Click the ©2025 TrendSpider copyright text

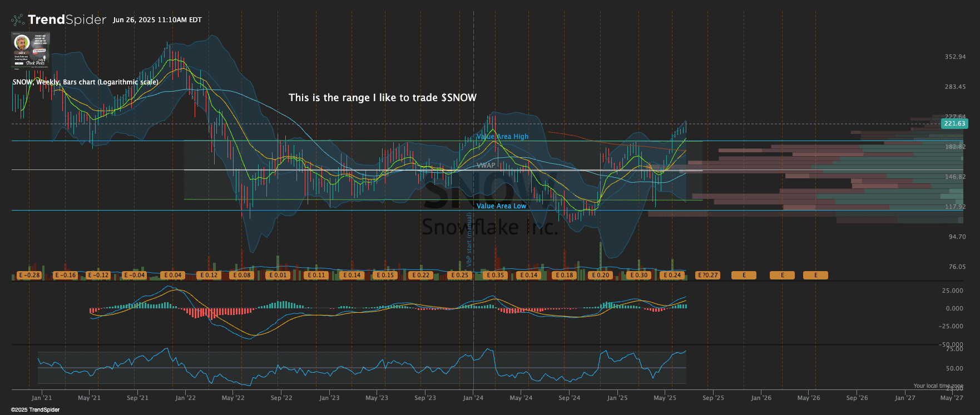[35, 410]
